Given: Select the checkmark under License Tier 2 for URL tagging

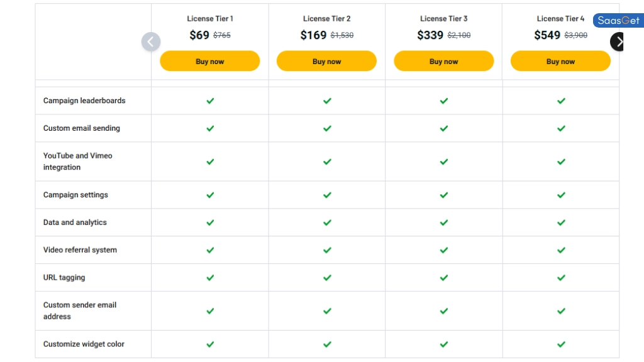Looking at the screenshot, I should tap(326, 277).
